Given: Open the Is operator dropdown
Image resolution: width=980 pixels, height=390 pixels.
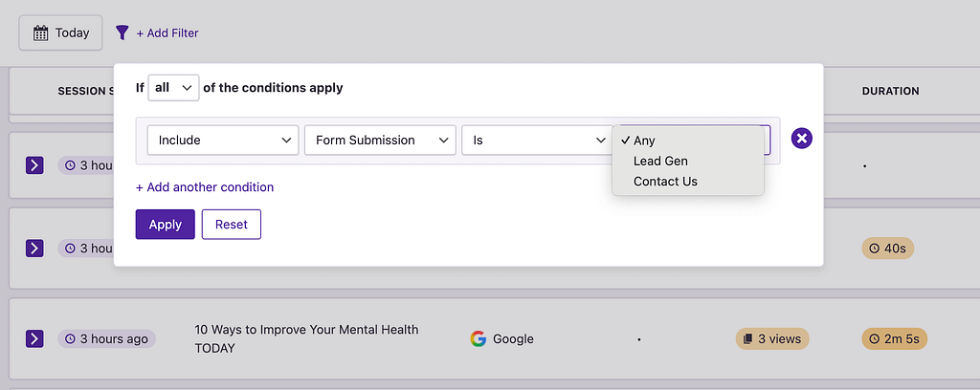Looking at the screenshot, I should tap(538, 141).
